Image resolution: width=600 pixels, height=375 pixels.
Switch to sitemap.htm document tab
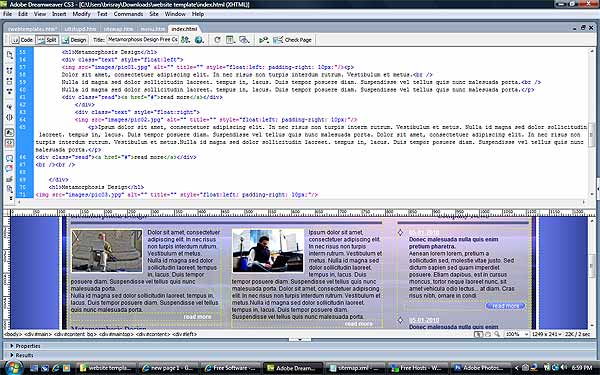coord(118,29)
